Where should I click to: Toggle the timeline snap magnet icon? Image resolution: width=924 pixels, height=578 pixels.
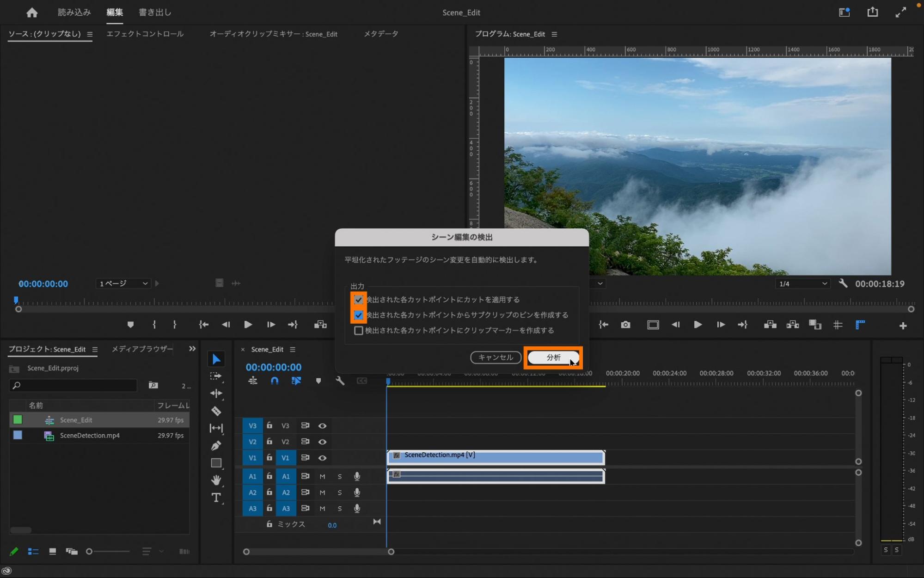point(275,381)
